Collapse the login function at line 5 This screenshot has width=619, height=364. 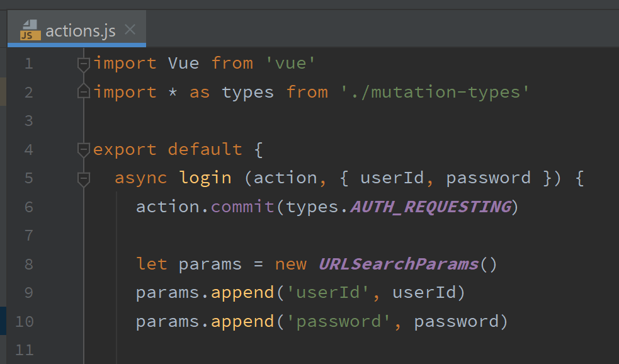coord(84,179)
